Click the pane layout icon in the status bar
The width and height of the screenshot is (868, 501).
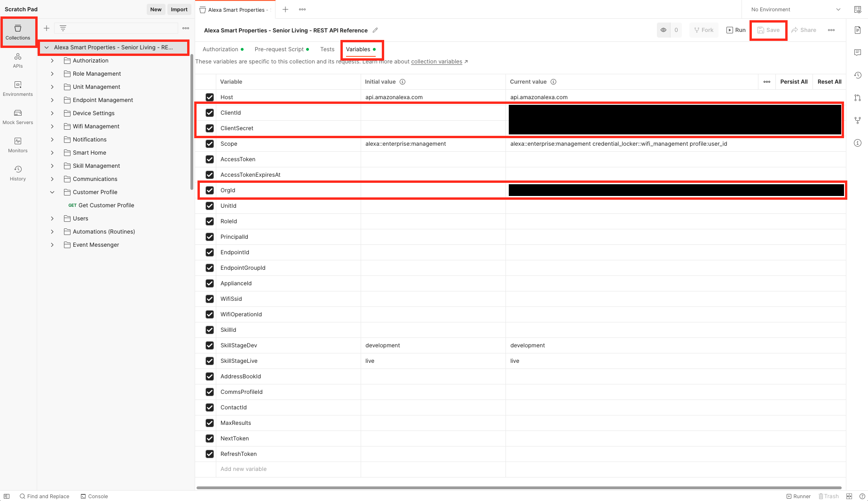tap(849, 496)
